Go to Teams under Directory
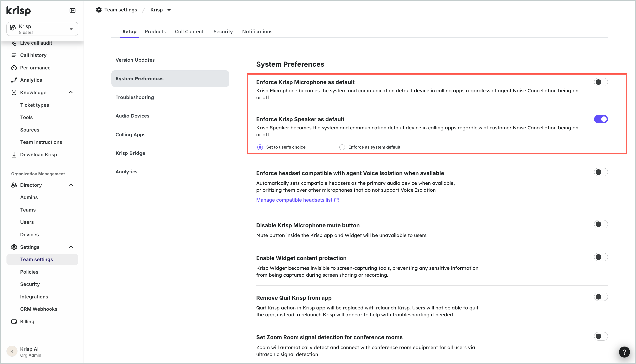Image resolution: width=636 pixels, height=364 pixels. [x=28, y=210]
